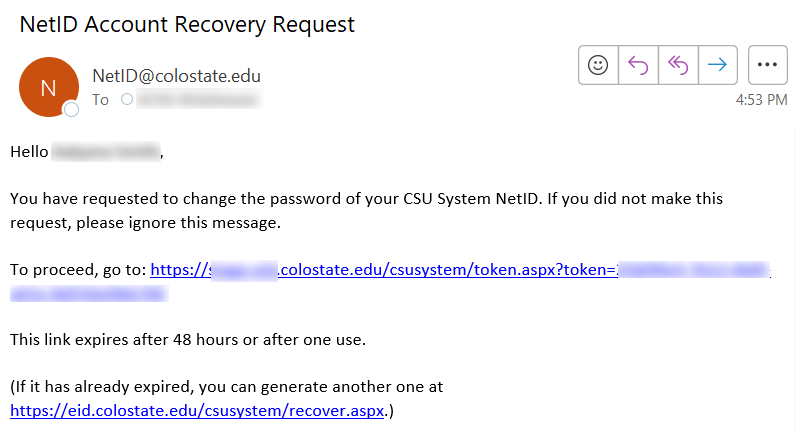Click the "You have requested" paragraph
The image size is (796, 433).
(x=366, y=199)
